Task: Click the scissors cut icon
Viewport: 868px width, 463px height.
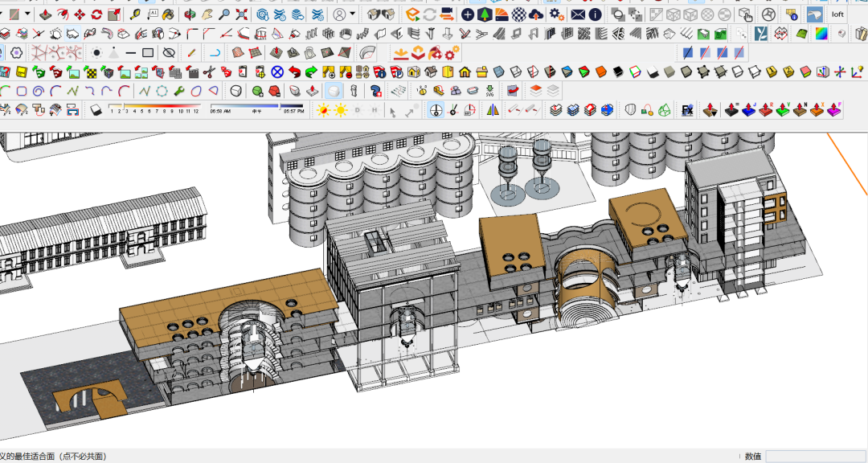Action: (209, 72)
